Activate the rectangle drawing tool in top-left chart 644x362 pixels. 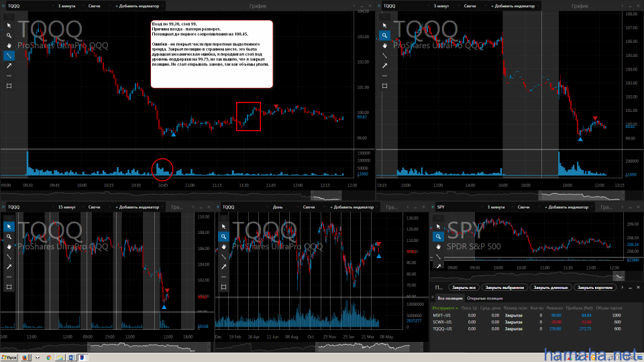[x=9, y=86]
